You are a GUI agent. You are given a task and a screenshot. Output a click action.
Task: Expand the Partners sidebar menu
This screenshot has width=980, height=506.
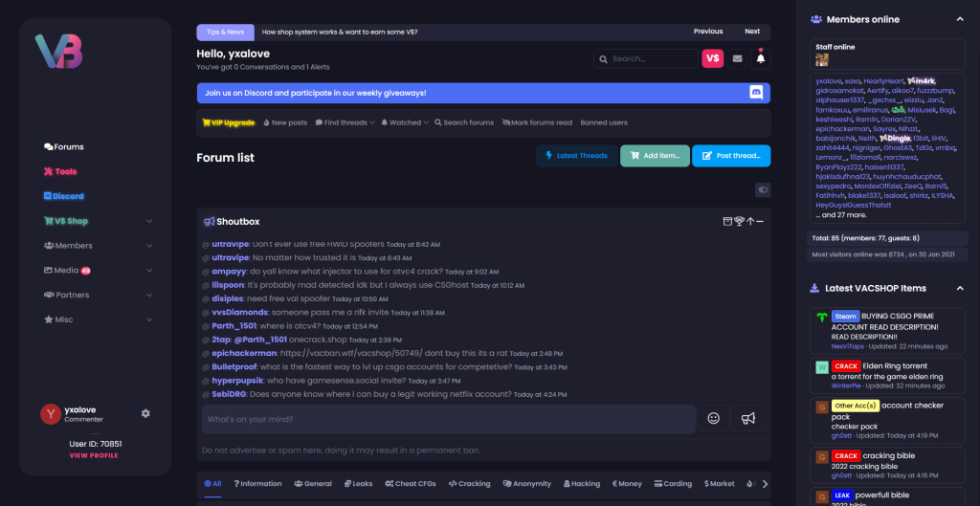coord(149,295)
